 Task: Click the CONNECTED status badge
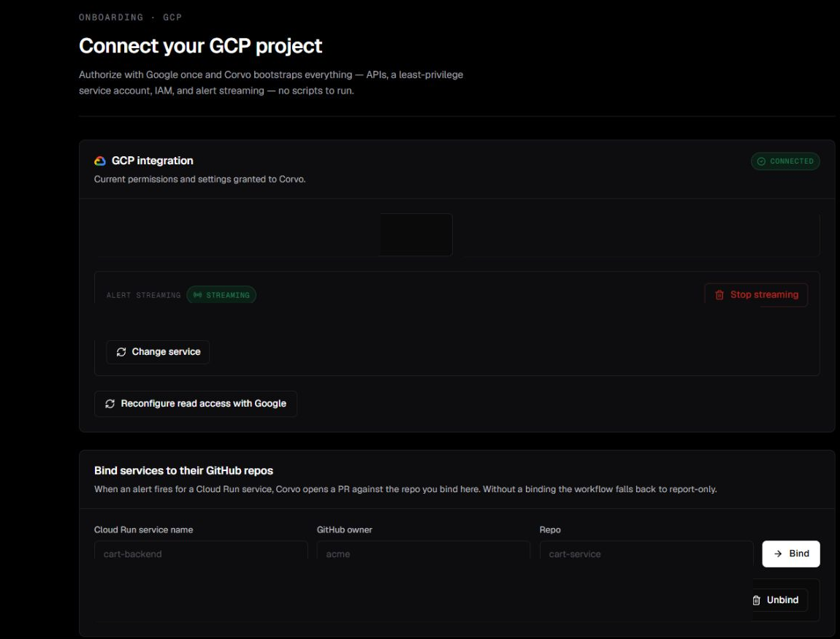[x=785, y=161]
